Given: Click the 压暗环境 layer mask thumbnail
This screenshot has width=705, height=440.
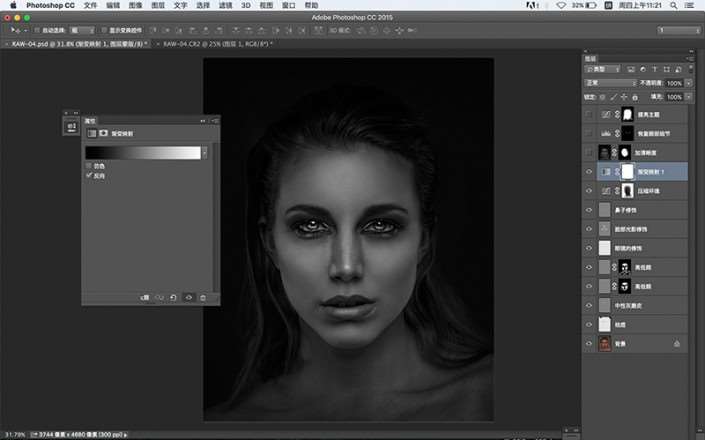Looking at the screenshot, I should tap(628, 190).
